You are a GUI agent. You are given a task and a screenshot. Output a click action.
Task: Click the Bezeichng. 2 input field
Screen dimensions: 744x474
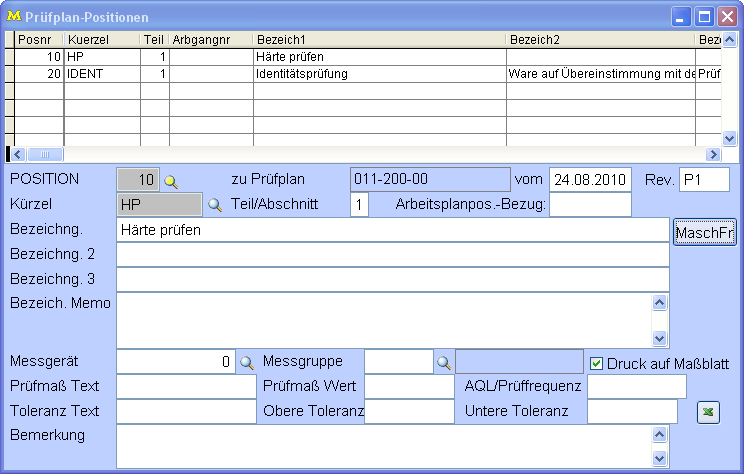point(393,255)
